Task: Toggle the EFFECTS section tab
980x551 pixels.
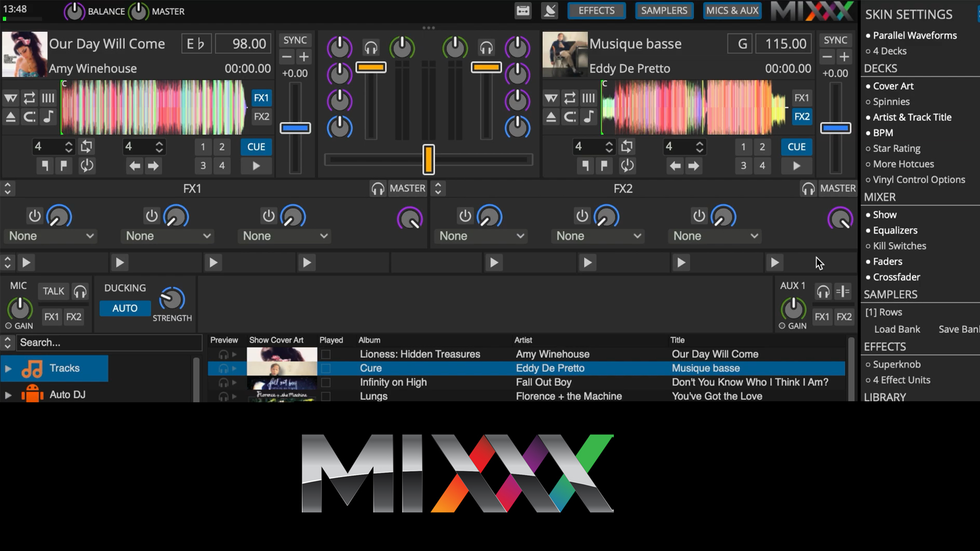Action: [597, 11]
